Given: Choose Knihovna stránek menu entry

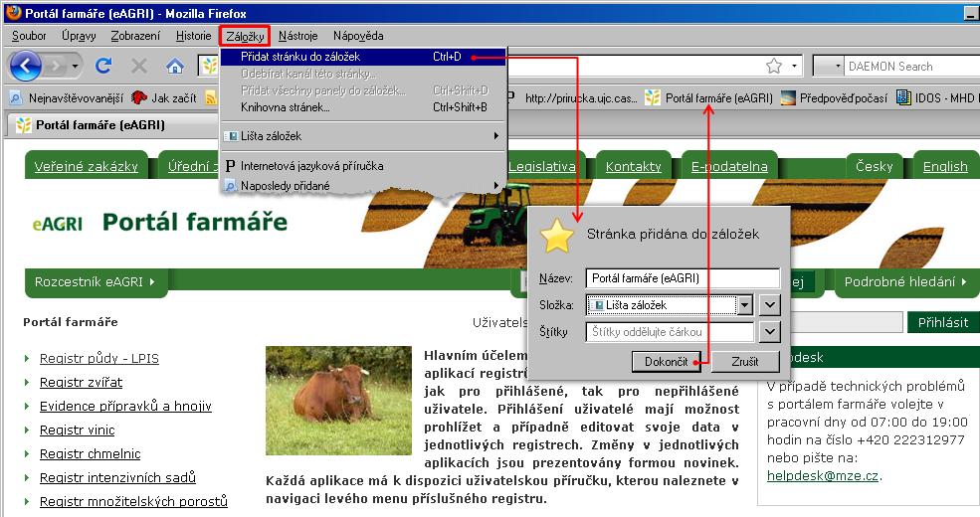Looking at the screenshot, I should [364, 107].
